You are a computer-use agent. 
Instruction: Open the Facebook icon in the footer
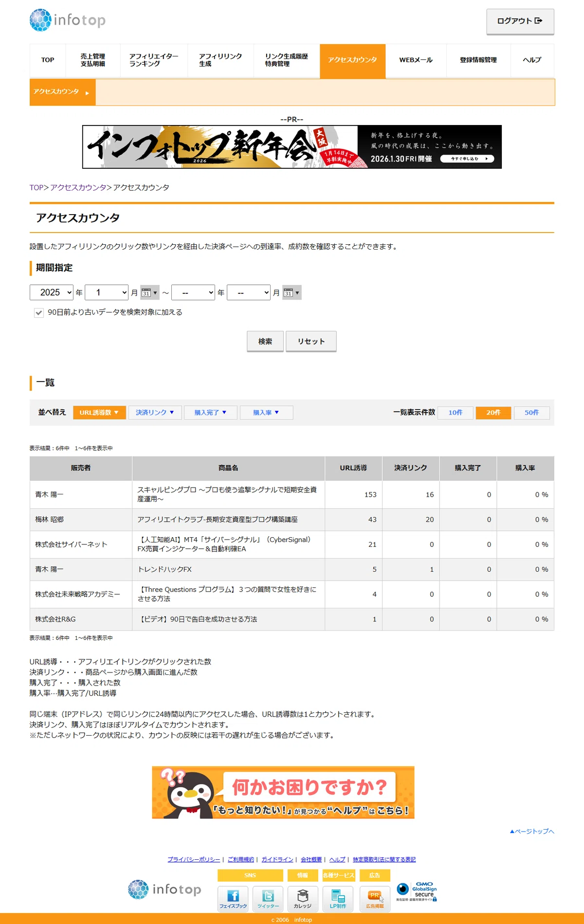[x=233, y=898]
